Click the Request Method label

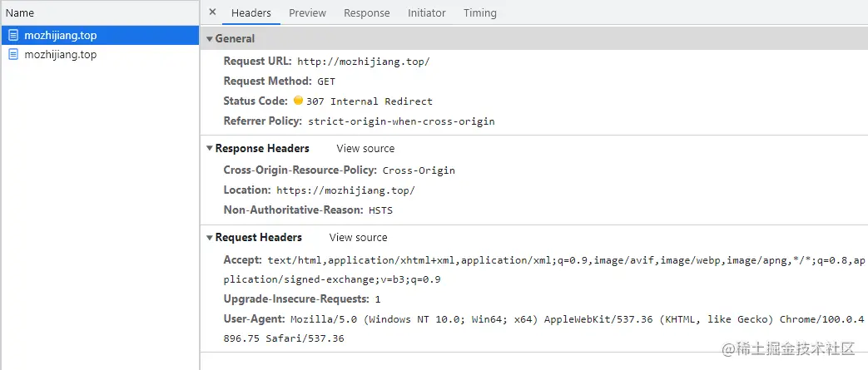[268, 81]
